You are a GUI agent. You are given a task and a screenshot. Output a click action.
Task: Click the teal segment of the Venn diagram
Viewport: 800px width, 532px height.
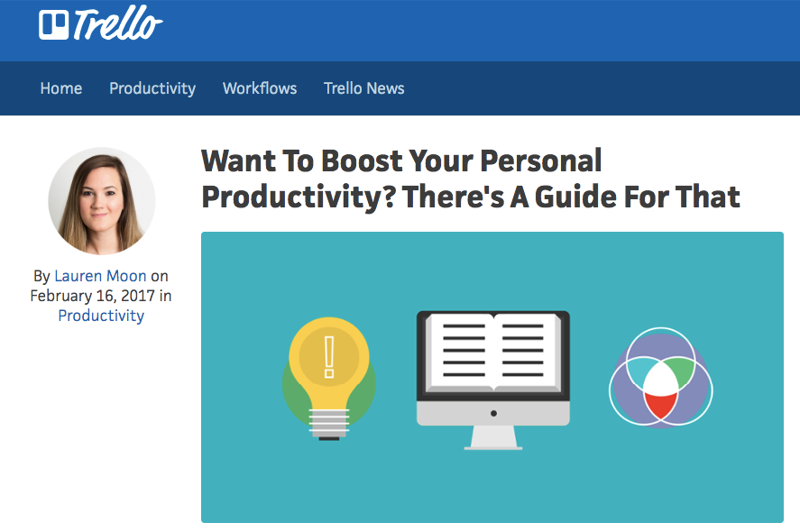641,372
